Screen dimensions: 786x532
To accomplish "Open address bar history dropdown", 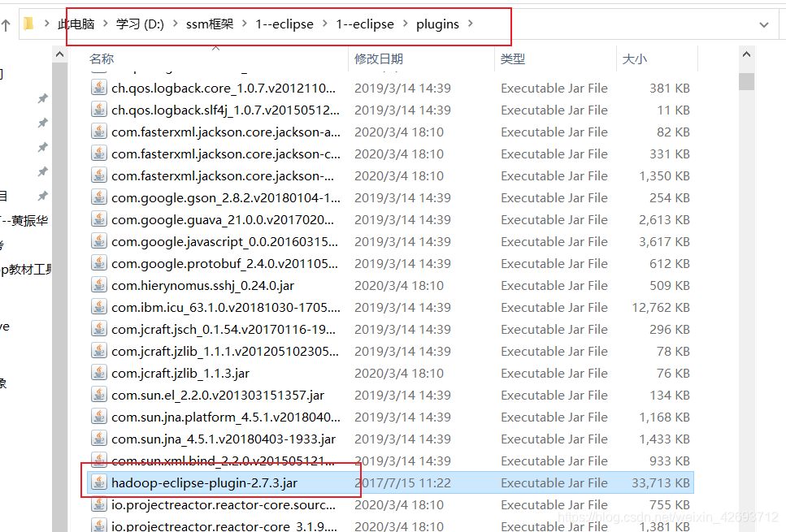I will [x=764, y=24].
